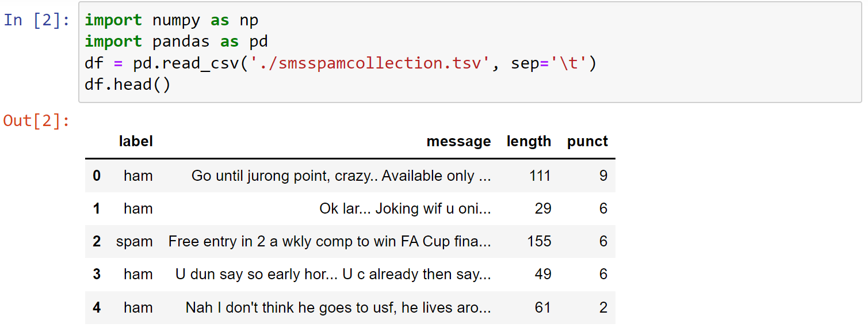Click row index 0 in the table
Screen dimensions: 868x327
point(97,176)
